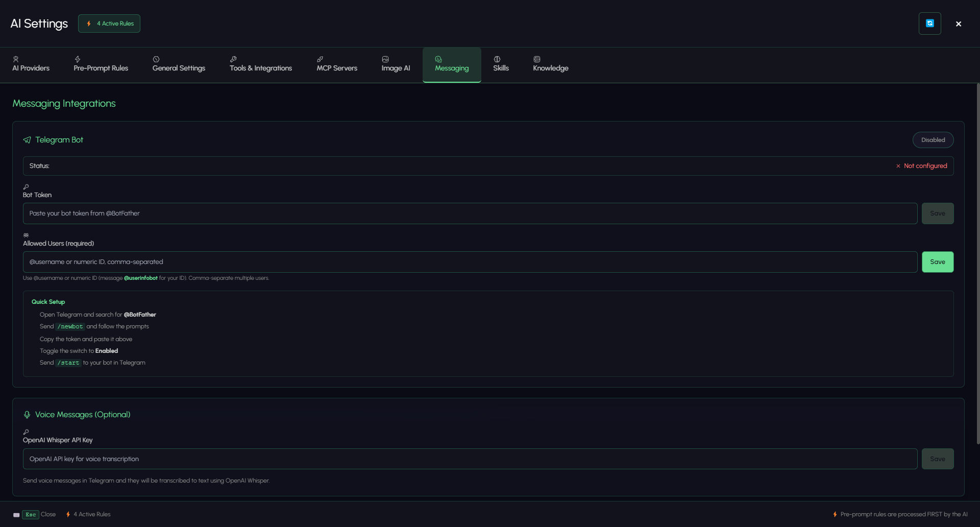Click the Bot Token key icon
The width and height of the screenshot is (980, 527).
(x=26, y=187)
